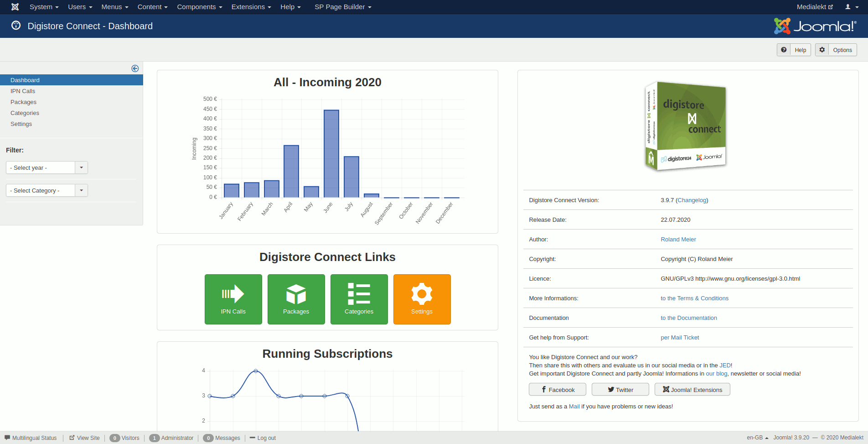Screen dimensions: 868x444
Task: Open the Medialekt site link
Action: pos(815,7)
